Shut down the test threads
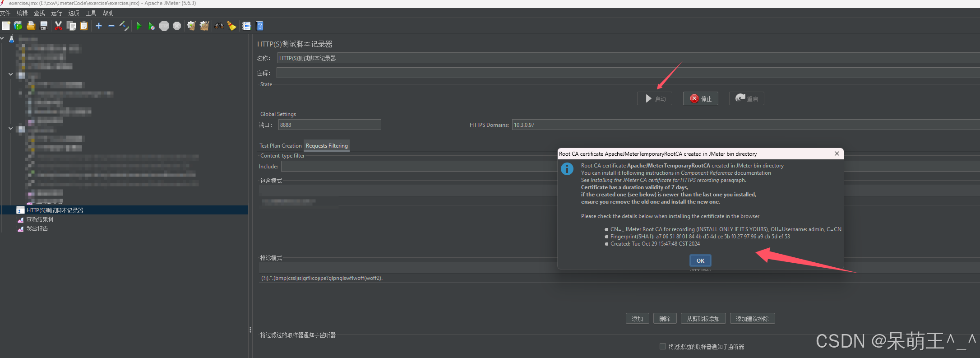 [x=177, y=26]
